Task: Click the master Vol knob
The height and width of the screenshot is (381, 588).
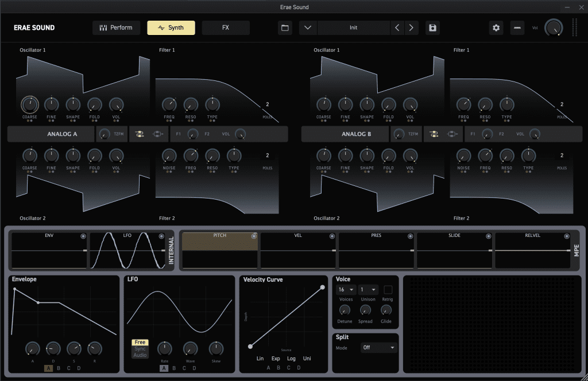Action: point(554,28)
